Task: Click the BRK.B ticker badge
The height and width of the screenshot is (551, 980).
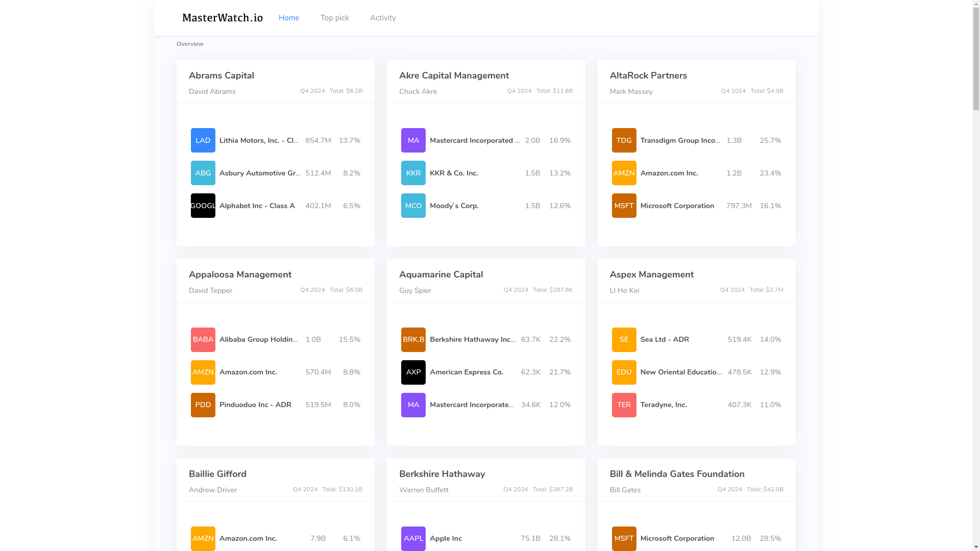Action: [413, 340]
